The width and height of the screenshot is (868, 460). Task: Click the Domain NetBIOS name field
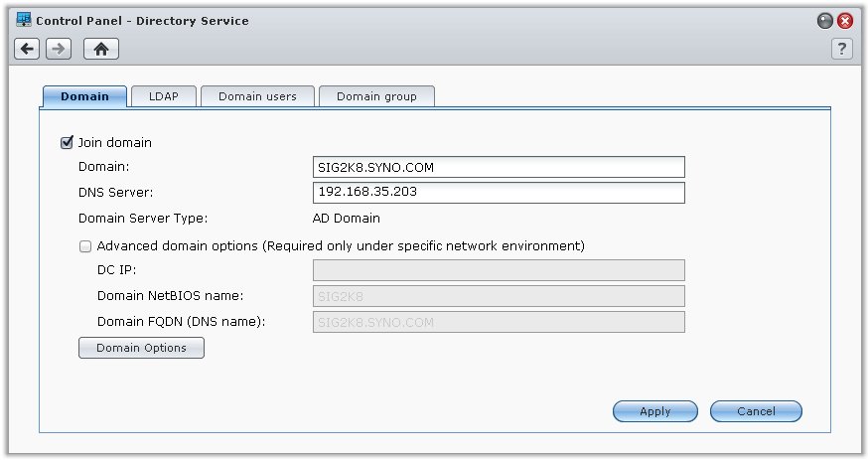[499, 296]
